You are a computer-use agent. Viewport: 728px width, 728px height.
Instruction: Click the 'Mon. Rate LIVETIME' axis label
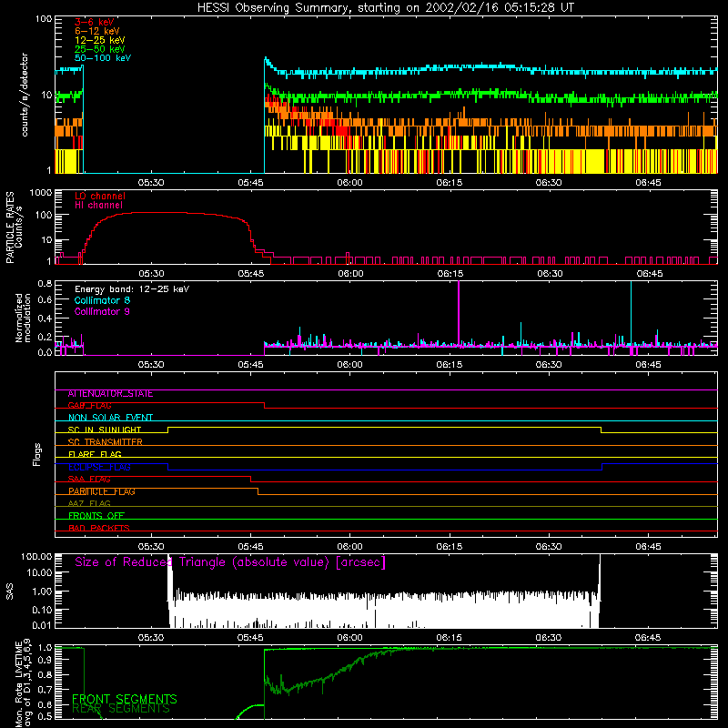coord(18,684)
